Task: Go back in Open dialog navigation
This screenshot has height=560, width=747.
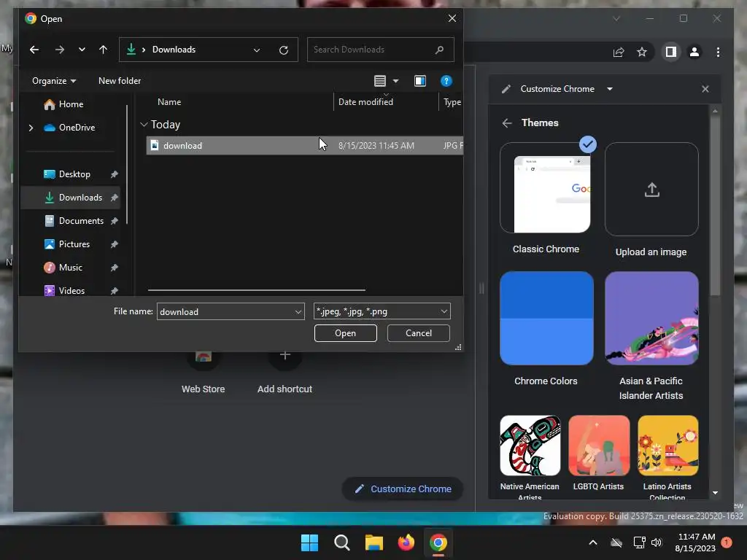Action: point(34,50)
